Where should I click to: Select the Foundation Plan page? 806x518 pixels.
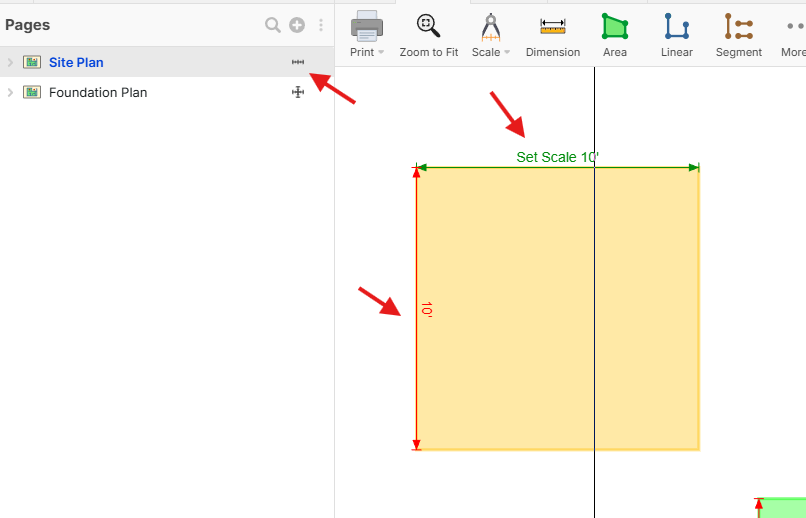tap(97, 92)
